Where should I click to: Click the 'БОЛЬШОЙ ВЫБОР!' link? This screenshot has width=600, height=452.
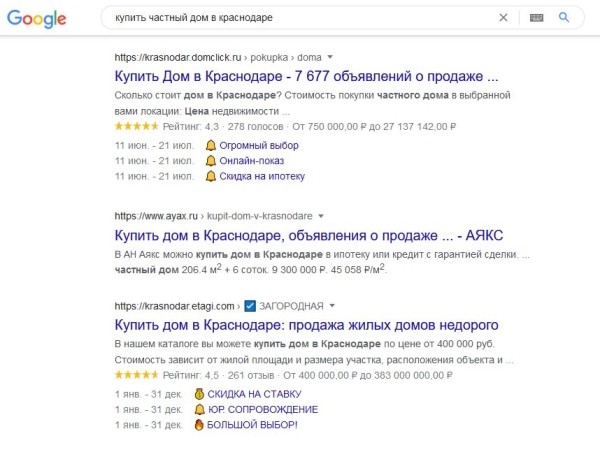[x=252, y=425]
